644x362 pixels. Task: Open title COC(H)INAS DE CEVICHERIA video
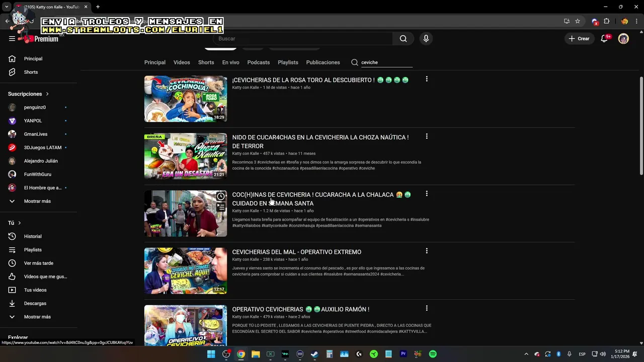(321, 199)
